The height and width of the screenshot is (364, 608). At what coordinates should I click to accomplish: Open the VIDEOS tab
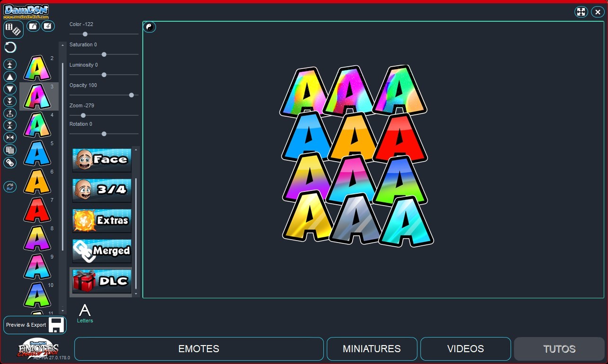tap(465, 349)
